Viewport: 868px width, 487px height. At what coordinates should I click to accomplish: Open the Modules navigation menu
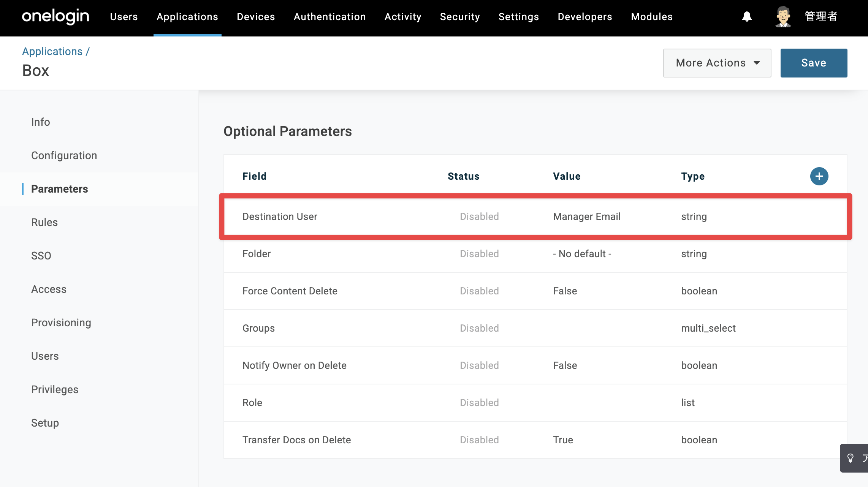point(652,17)
